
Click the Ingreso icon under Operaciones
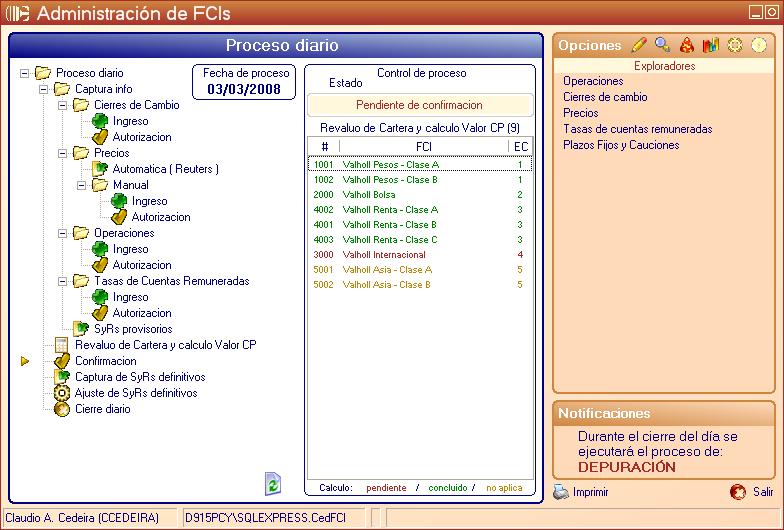(x=100, y=249)
